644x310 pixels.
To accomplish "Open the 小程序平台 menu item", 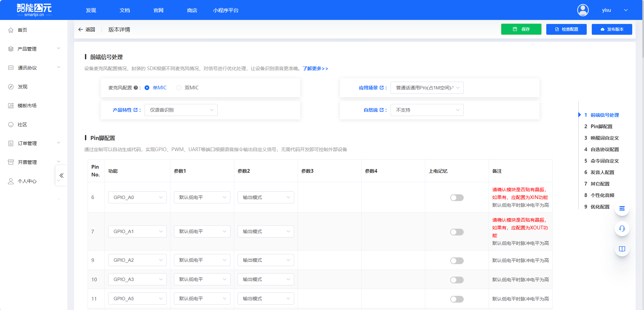I will [225, 10].
